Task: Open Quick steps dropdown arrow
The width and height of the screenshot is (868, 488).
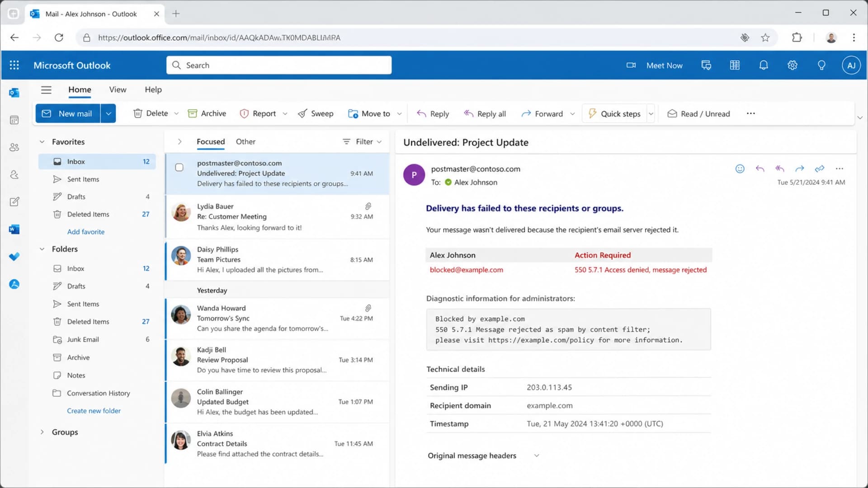Action: [x=651, y=113]
